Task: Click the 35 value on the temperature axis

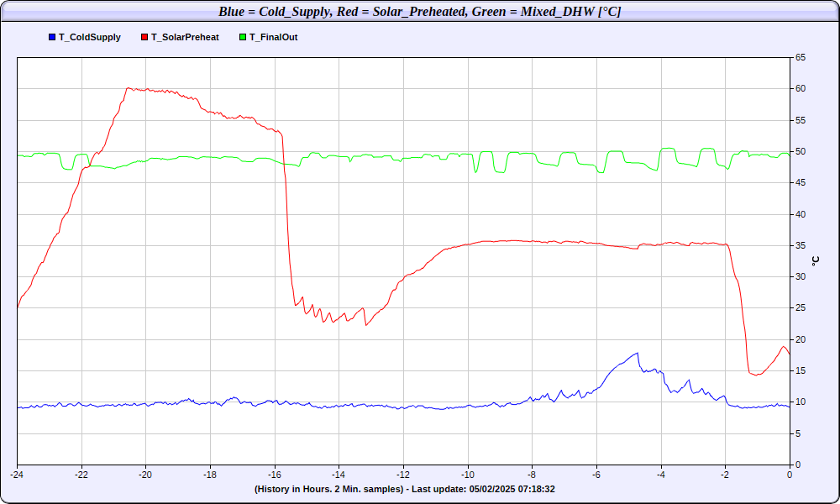Action: [x=801, y=246]
